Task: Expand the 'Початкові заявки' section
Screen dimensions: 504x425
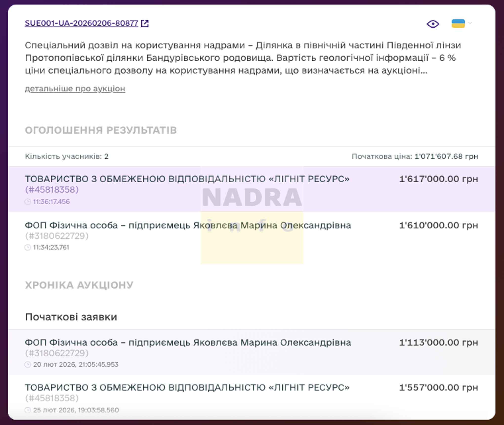Action: [x=71, y=317]
